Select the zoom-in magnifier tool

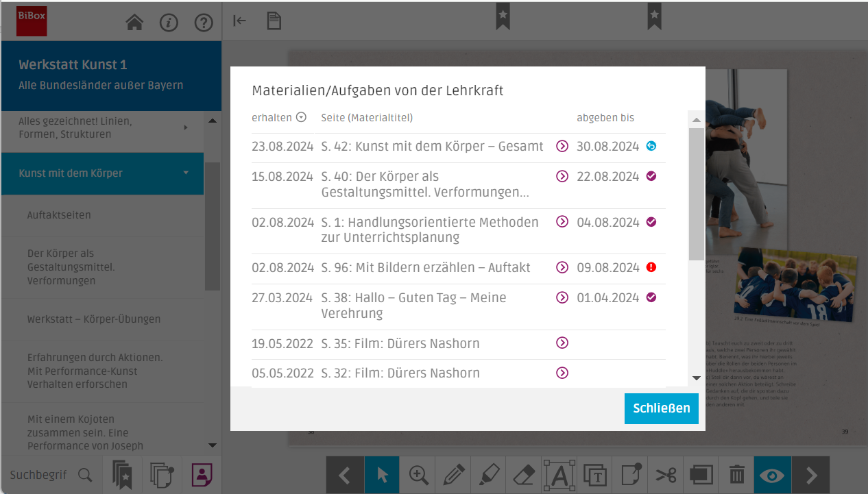418,475
